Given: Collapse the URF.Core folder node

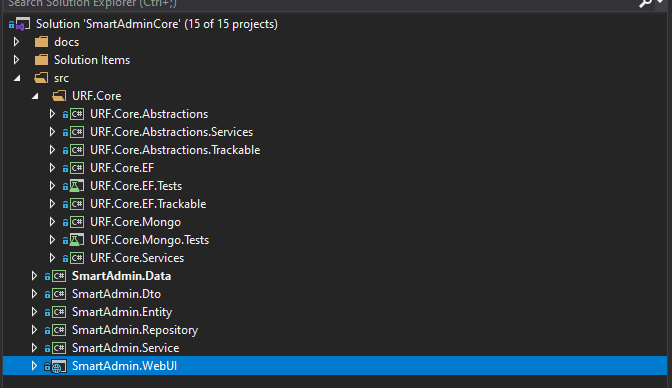Looking at the screenshot, I should pyautogui.click(x=35, y=96).
